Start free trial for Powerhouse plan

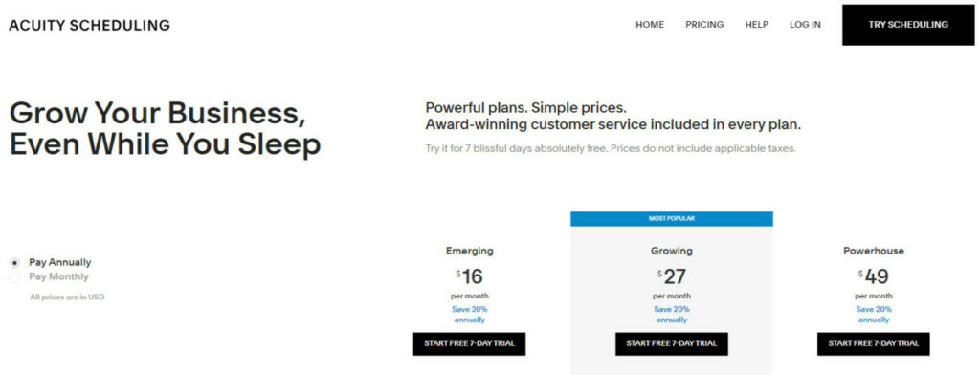pos(874,343)
